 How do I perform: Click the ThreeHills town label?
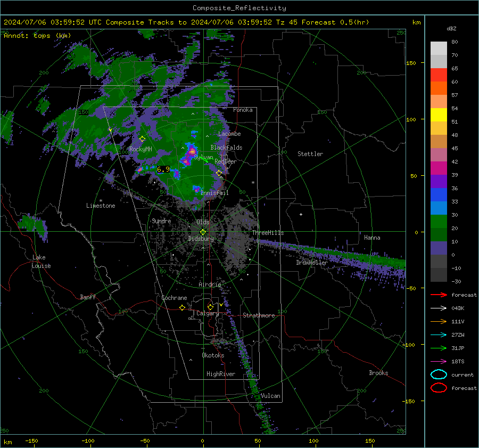[268, 233]
